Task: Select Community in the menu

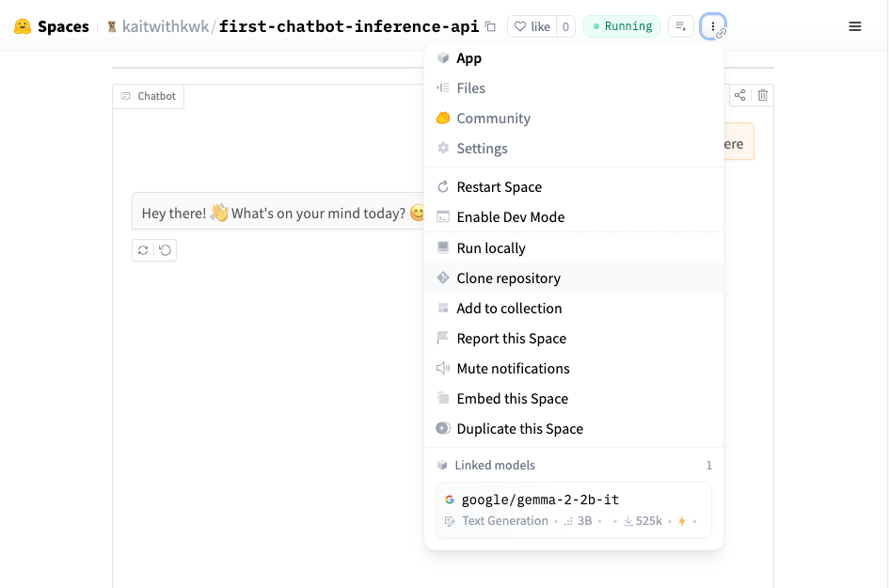Action: (493, 119)
